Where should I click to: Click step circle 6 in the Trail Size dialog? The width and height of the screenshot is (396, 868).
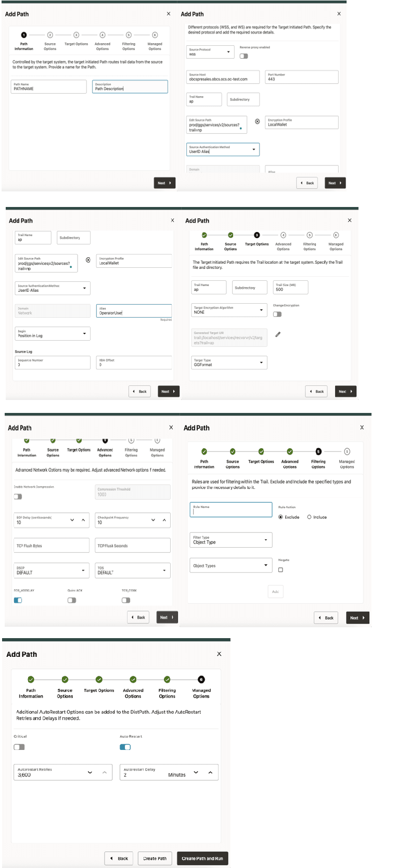pos(336,235)
